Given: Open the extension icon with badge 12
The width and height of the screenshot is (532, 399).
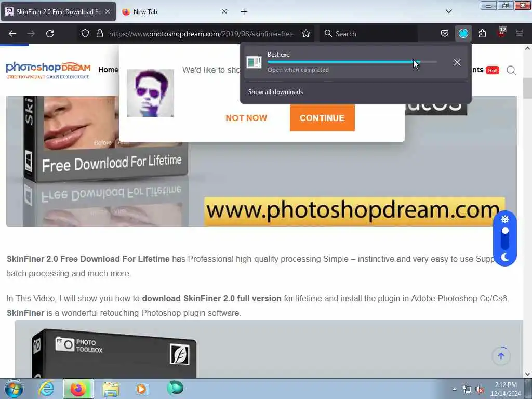Looking at the screenshot, I should click(x=501, y=33).
